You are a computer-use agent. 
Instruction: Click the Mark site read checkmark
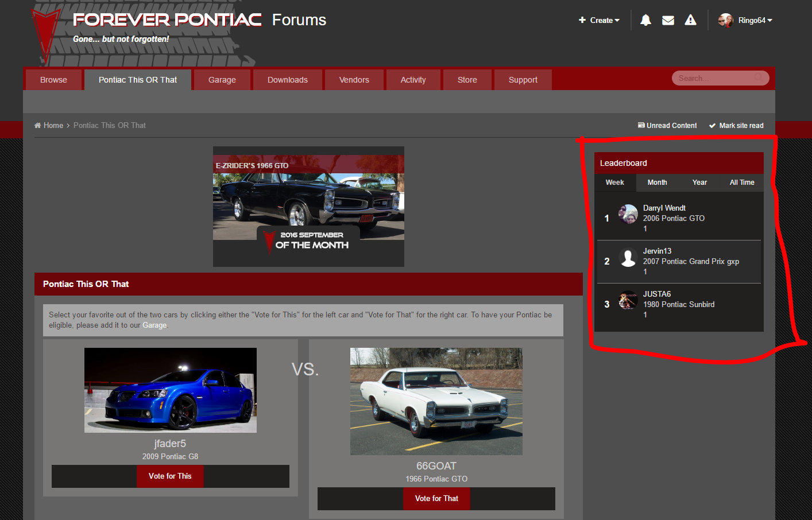[712, 126]
